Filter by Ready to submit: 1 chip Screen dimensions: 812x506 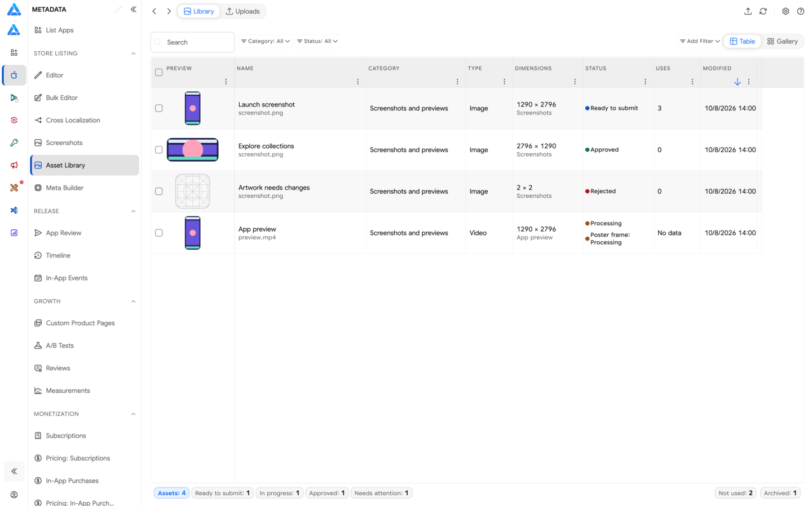click(222, 493)
